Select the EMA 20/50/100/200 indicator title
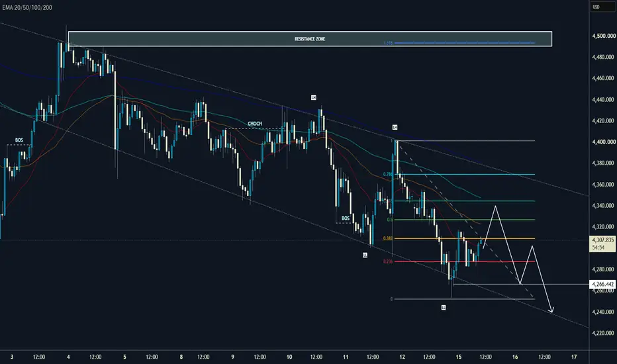Viewport: 617px width, 364px height. pyautogui.click(x=27, y=7)
